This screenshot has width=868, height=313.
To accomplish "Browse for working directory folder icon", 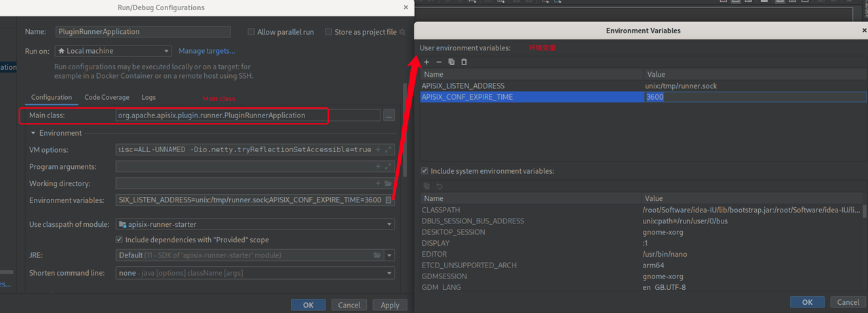I will click(x=388, y=183).
